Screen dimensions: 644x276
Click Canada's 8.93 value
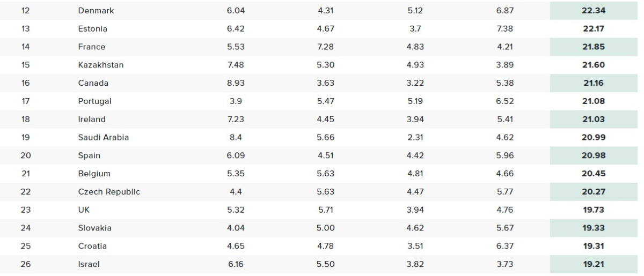point(236,83)
